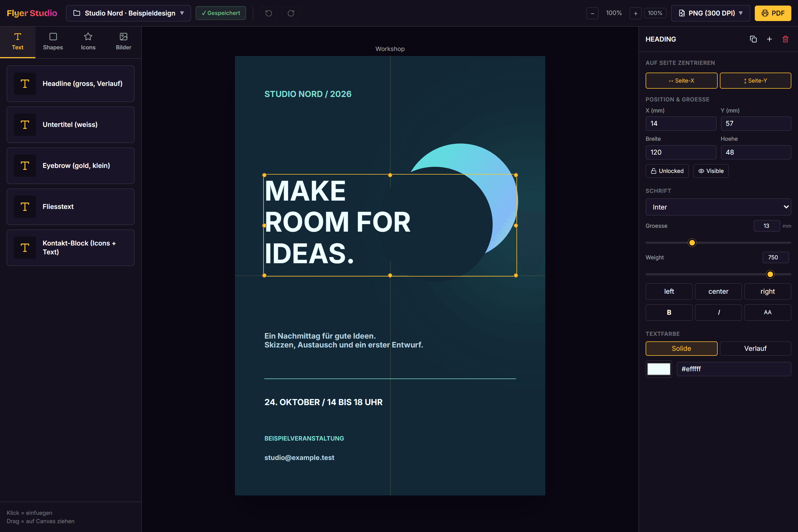
Task: Click the 100% zoom reset button
Action: pyautogui.click(x=655, y=13)
